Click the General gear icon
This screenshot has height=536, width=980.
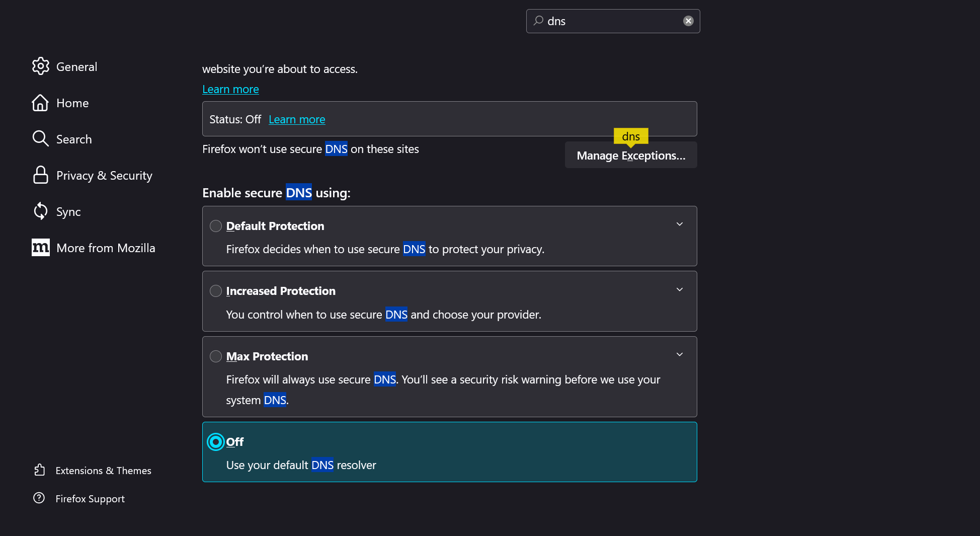41,66
